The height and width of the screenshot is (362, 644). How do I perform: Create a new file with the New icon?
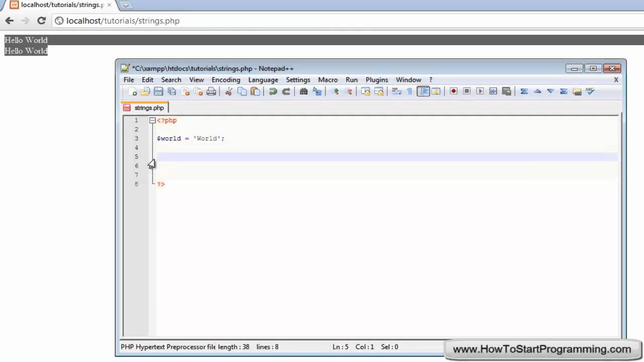point(132,92)
